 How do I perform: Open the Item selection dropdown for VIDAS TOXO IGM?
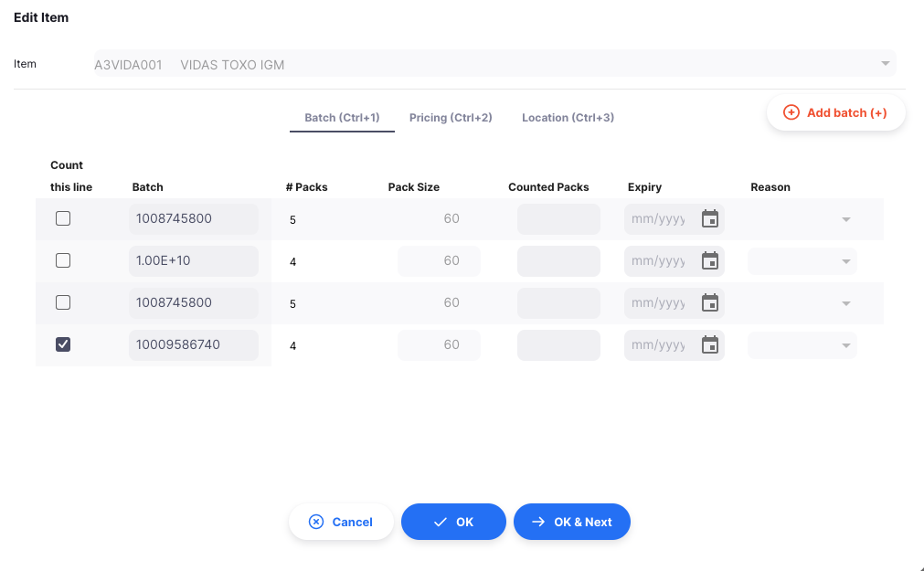pyautogui.click(x=884, y=64)
